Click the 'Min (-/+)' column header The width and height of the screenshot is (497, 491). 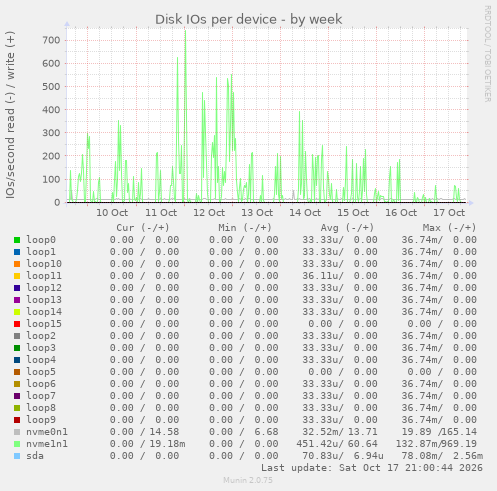245,228
